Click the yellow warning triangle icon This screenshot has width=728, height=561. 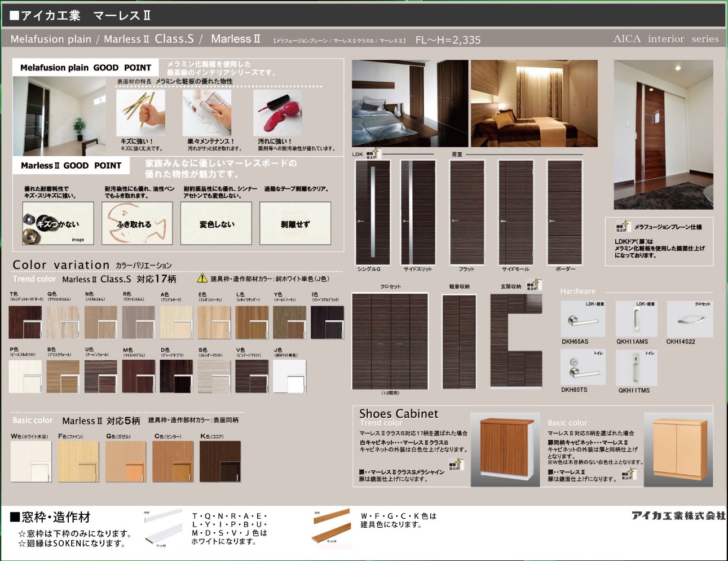tap(202, 278)
